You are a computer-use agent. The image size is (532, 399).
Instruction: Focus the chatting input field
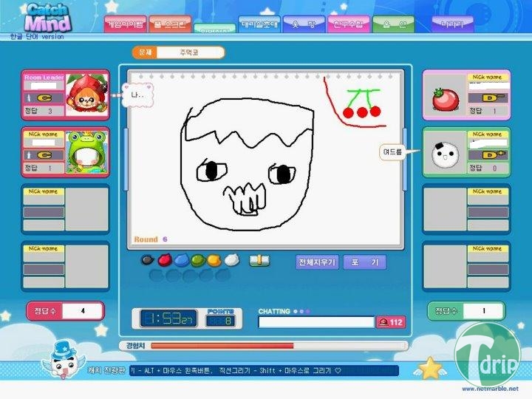point(316,322)
